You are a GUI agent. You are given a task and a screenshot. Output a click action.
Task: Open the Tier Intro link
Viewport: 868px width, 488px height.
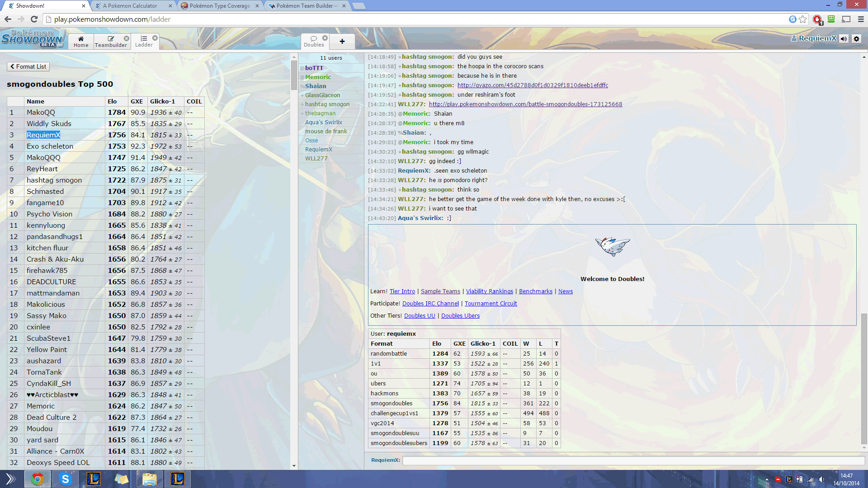[x=402, y=291]
